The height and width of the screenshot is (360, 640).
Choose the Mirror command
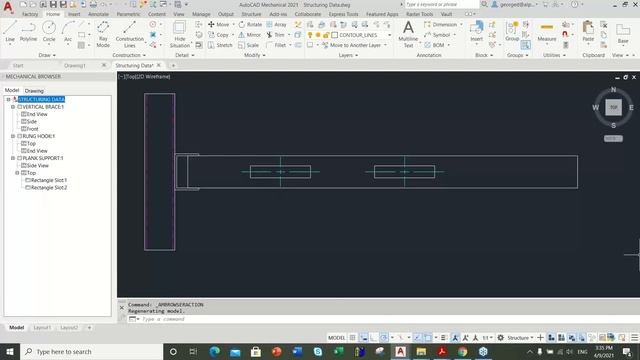tap(249, 35)
